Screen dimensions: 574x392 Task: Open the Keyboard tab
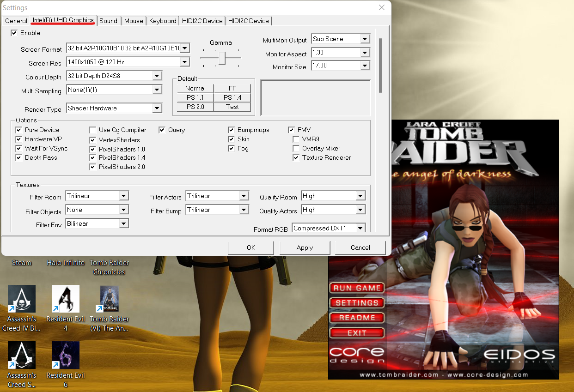[x=163, y=21]
